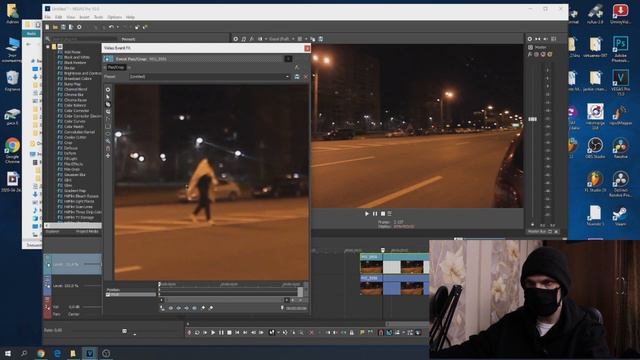
Task: Save the project with the disk icon
Action: [63, 27]
